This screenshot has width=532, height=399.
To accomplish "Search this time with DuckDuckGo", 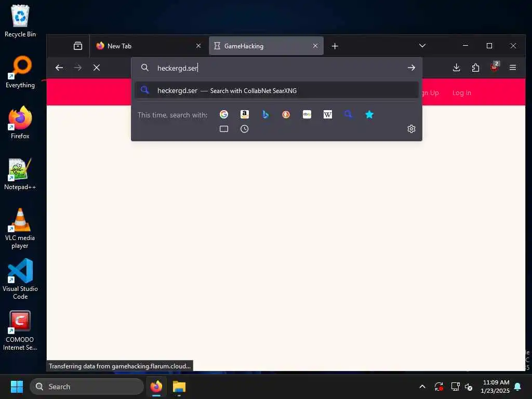I will 286,114.
